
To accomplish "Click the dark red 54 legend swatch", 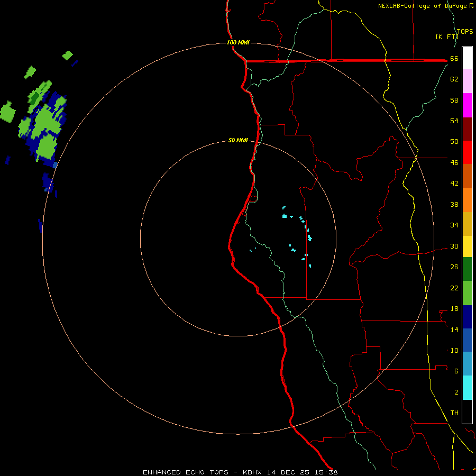I will [x=467, y=129].
